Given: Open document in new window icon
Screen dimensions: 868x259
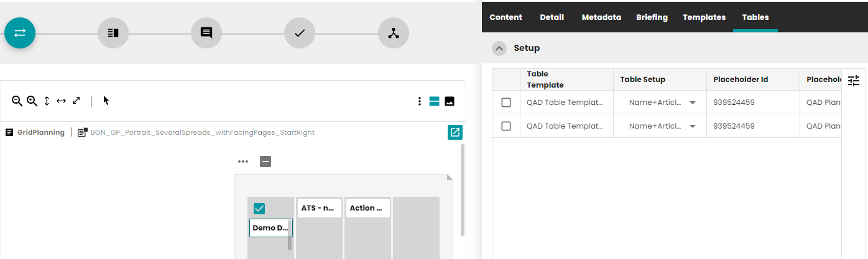Looking at the screenshot, I should 455,132.
